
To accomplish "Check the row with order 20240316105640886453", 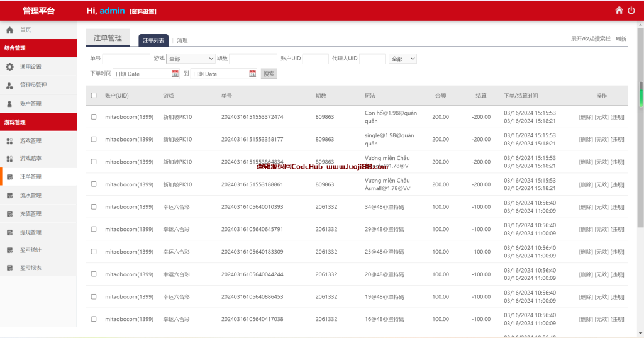I will tap(94, 296).
